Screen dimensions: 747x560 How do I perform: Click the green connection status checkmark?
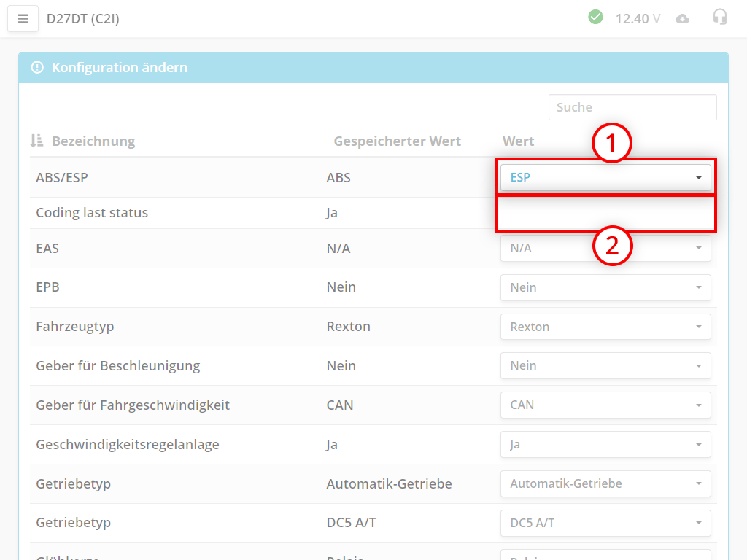595,17
